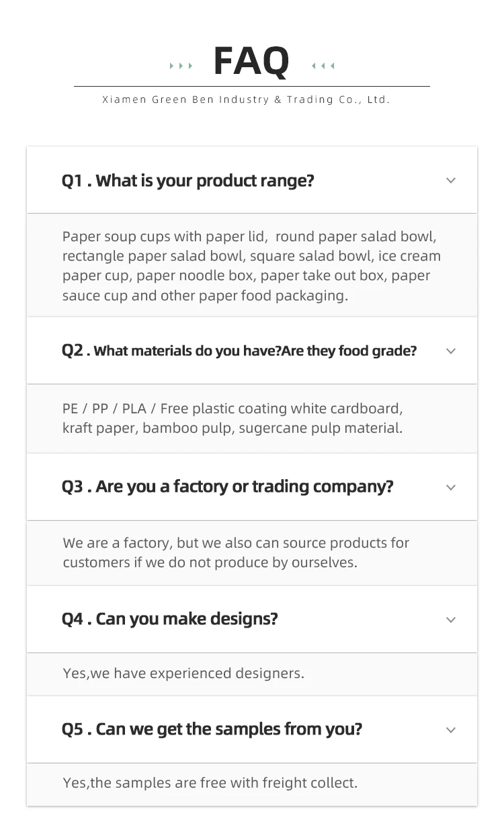Click the line under the FAQ title

point(251,87)
